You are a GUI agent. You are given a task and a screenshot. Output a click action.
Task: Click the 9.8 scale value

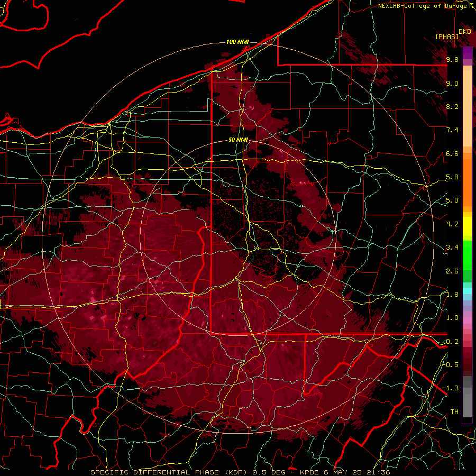click(452, 59)
